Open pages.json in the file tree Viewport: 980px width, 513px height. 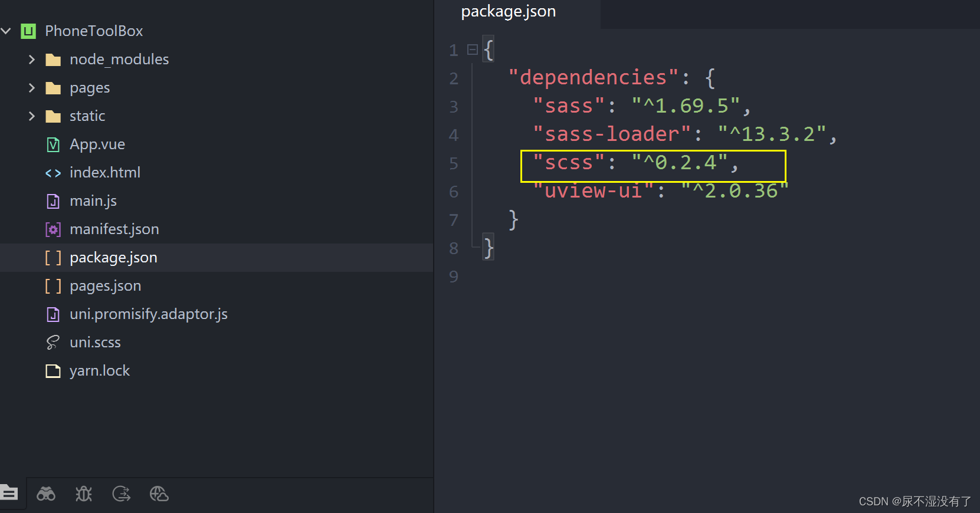click(x=106, y=286)
